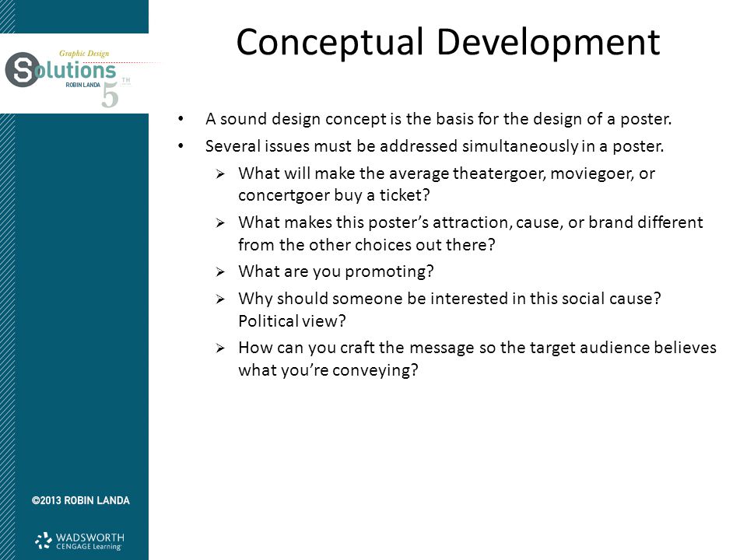Click the line 'concertgoer buy a ticket?'
The image size is (747, 560).
334,195
